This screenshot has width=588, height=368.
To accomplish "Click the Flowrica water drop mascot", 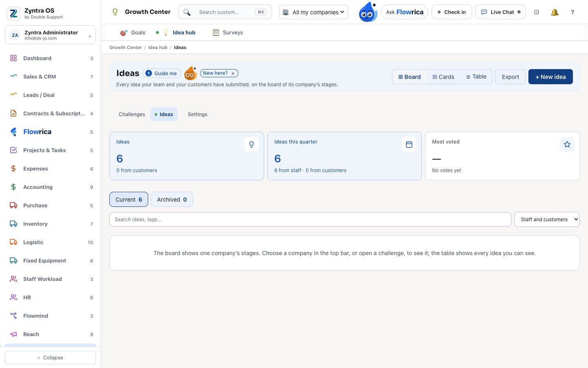I will point(368,12).
